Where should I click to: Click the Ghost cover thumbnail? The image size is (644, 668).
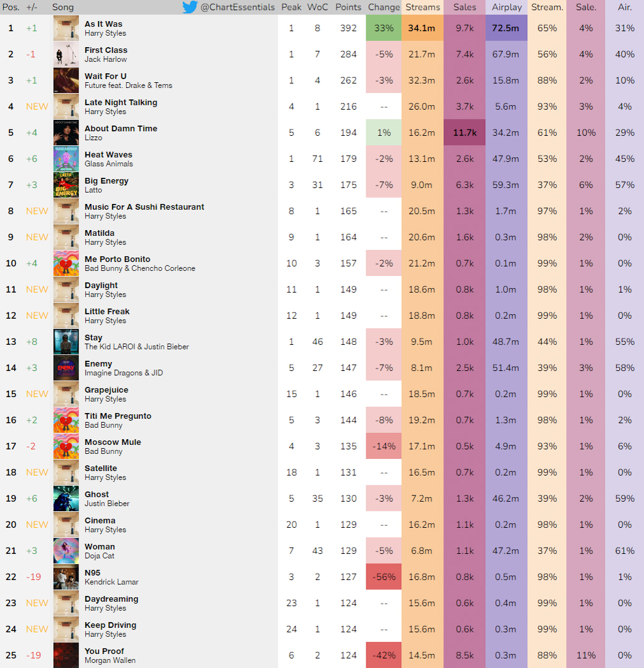pyautogui.click(x=66, y=498)
